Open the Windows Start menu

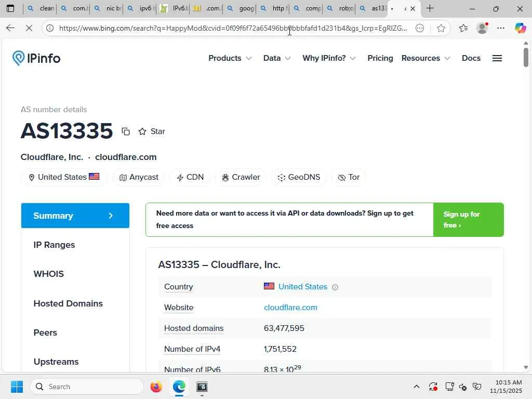(x=17, y=387)
